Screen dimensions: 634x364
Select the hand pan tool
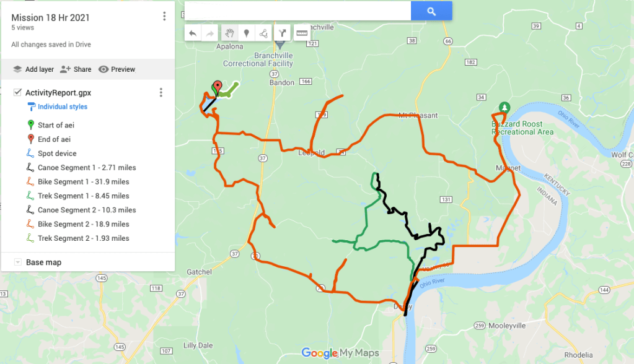coord(230,33)
